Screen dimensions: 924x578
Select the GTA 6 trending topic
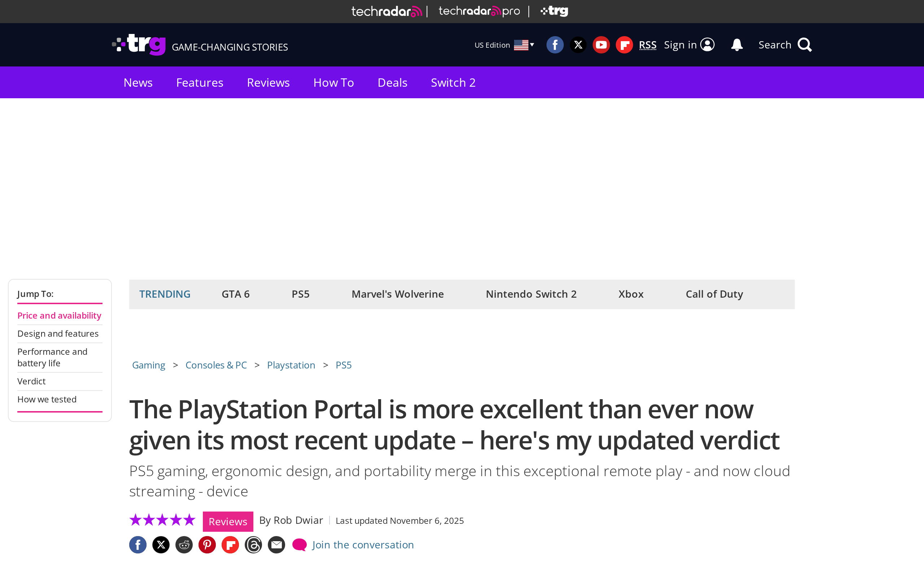pos(236,294)
